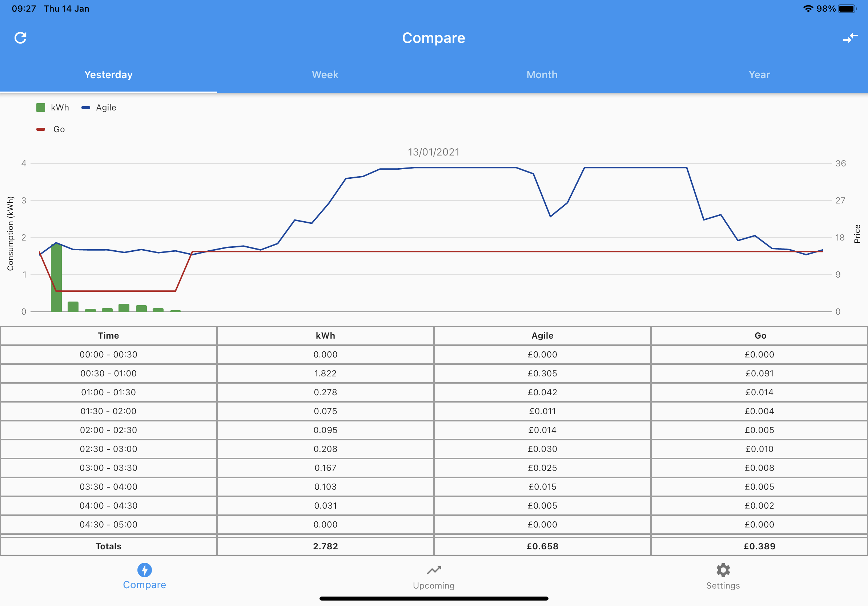Tap the tallest green consumption bar
Viewport: 868px width, 606px height.
56,278
